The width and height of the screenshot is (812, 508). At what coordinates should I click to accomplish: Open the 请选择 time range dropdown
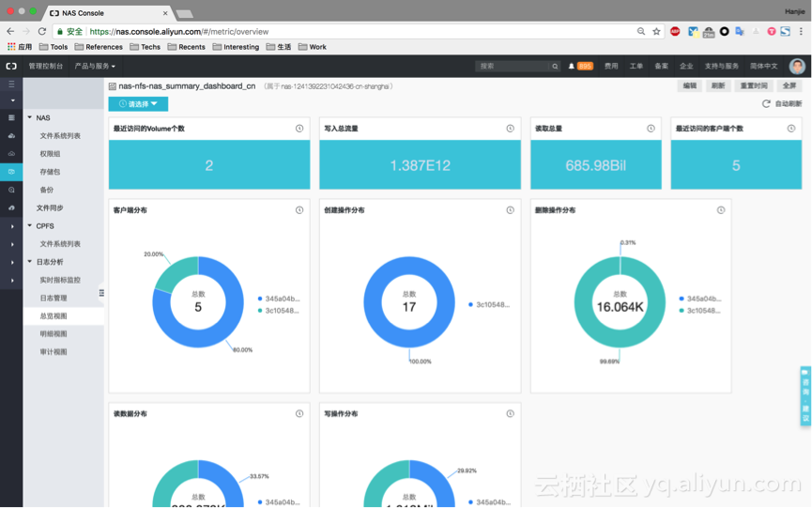[x=138, y=104]
